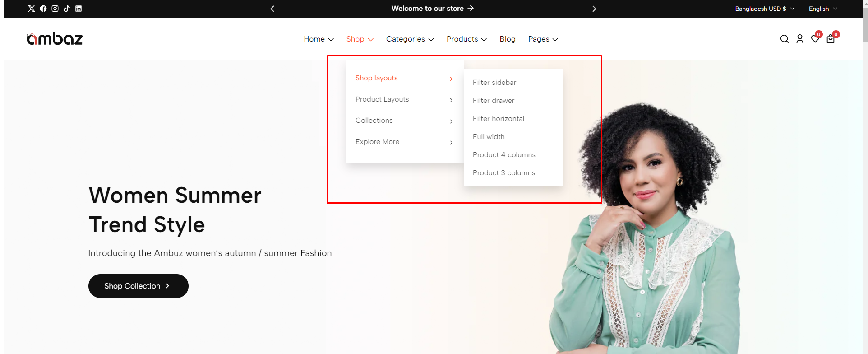Go to the Blog page
The height and width of the screenshot is (354, 868).
coord(508,39)
